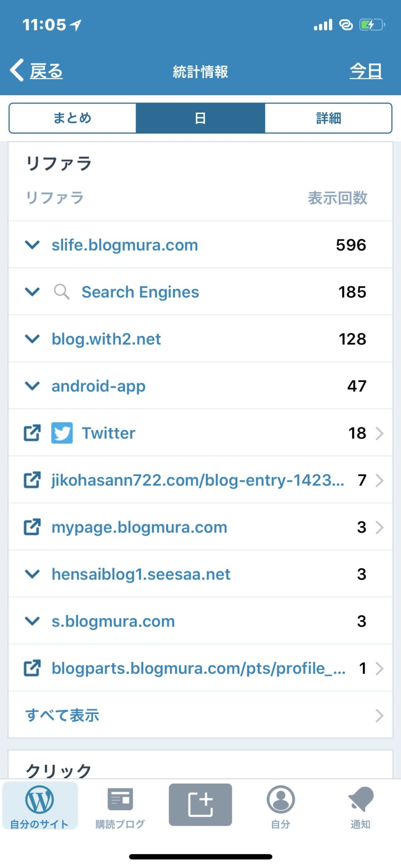Open blogparts.blogmura.com profile referrer row
The height and width of the screenshot is (868, 401).
click(198, 668)
